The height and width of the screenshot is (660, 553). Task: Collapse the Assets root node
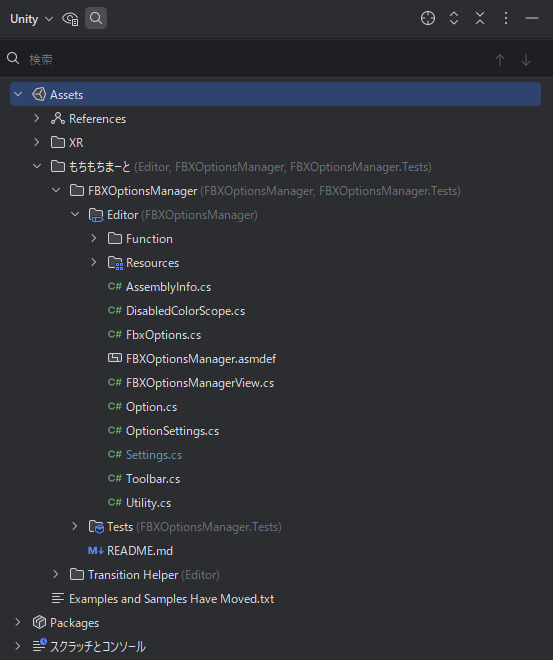[18, 94]
